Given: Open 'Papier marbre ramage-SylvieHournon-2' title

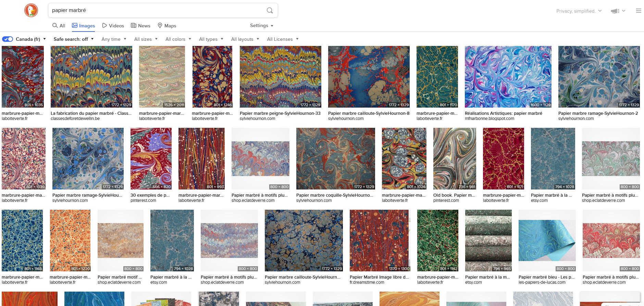Looking at the screenshot, I should tap(598, 113).
